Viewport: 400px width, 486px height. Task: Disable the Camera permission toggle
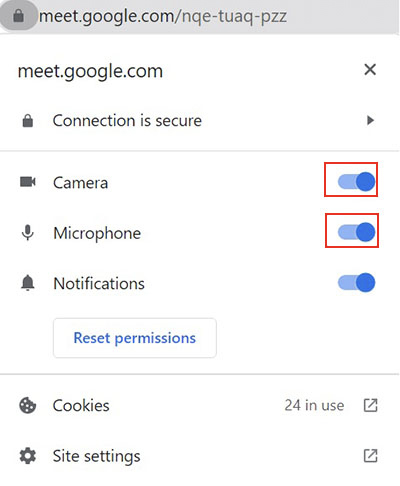(356, 182)
